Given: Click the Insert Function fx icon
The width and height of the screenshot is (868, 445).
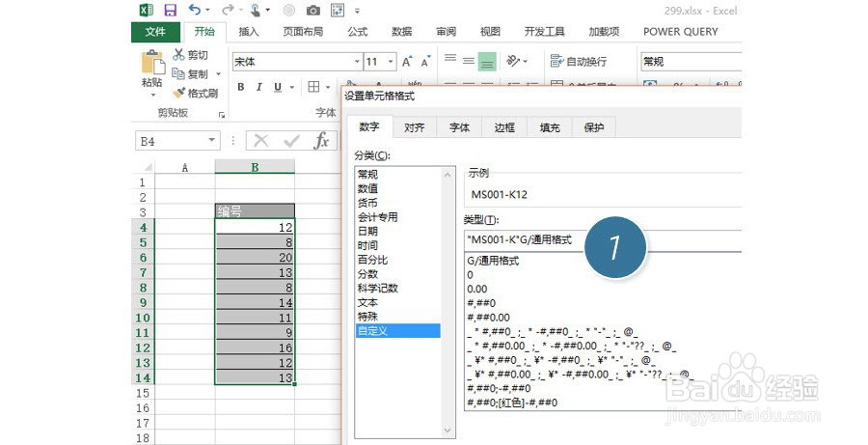Looking at the screenshot, I should pos(321,141).
